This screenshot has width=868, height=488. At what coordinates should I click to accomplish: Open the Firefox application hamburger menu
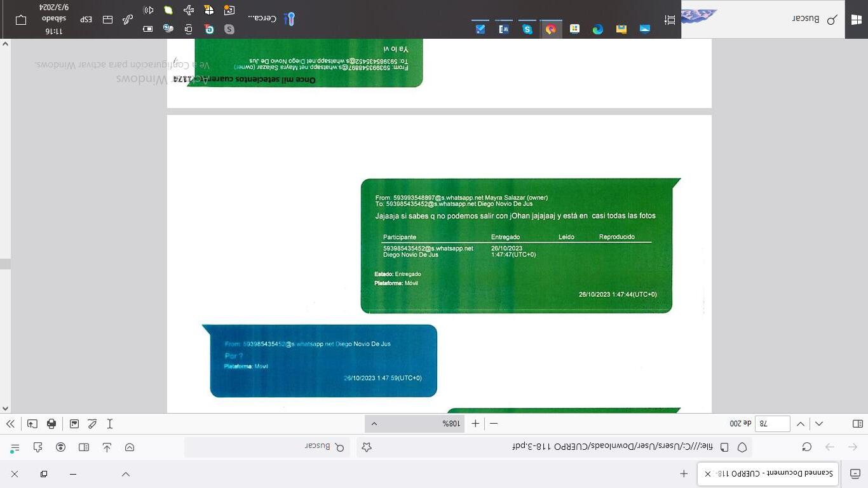tap(15, 447)
